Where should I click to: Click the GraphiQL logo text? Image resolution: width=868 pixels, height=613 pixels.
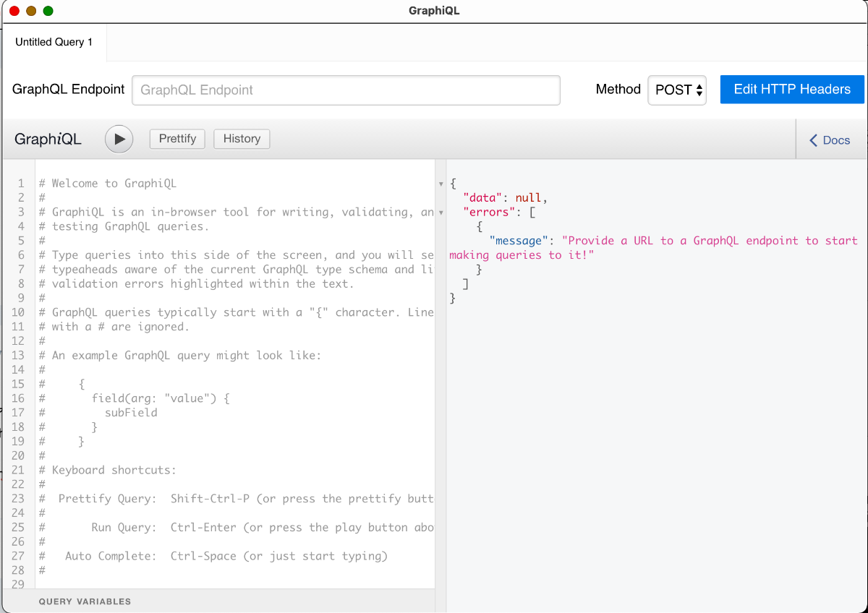click(x=48, y=140)
